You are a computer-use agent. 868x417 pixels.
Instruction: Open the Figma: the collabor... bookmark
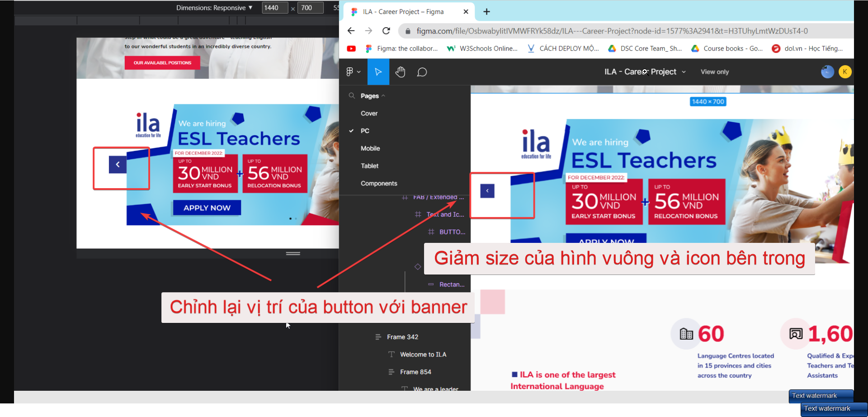point(401,48)
